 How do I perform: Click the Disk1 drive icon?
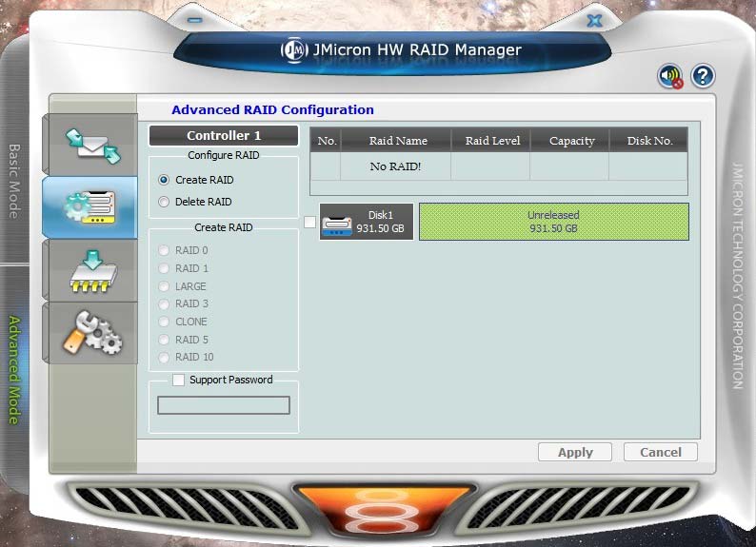pyautogui.click(x=336, y=223)
